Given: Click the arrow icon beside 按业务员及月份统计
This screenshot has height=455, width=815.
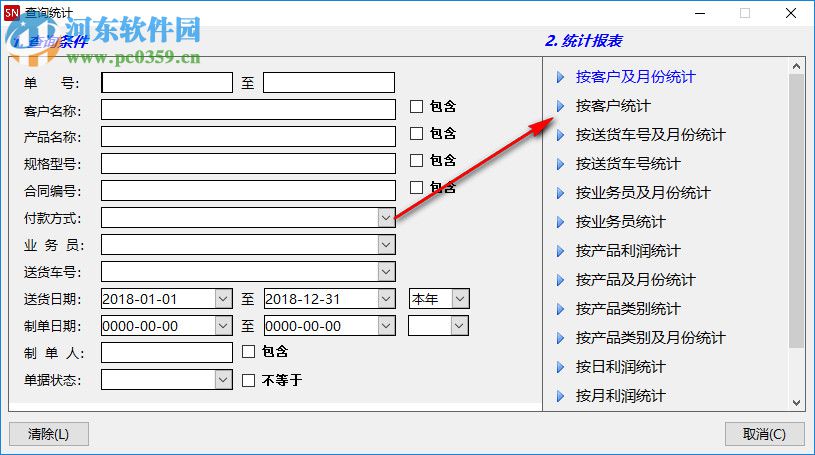Looking at the screenshot, I should click(560, 193).
